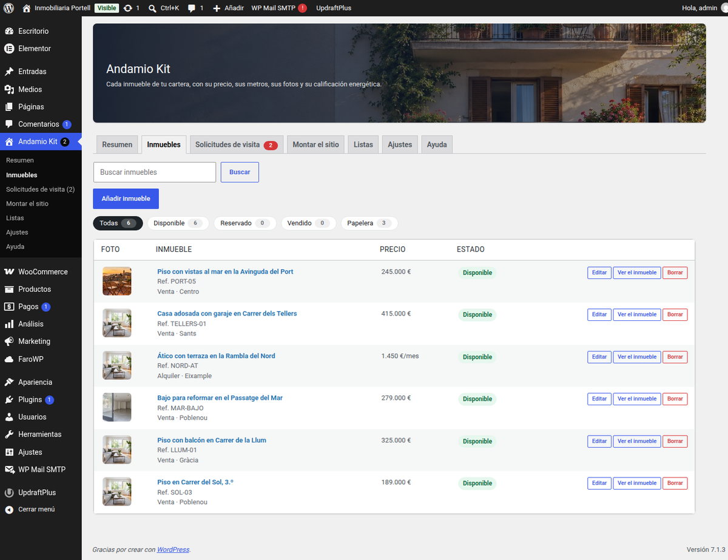Open the Listas tab
The image size is (728, 560).
[x=363, y=144]
